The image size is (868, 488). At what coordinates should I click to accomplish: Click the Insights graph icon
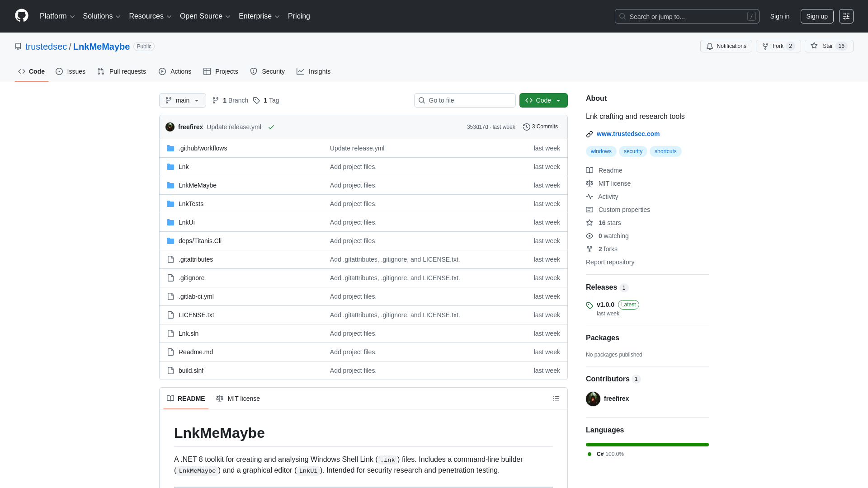[x=300, y=71]
